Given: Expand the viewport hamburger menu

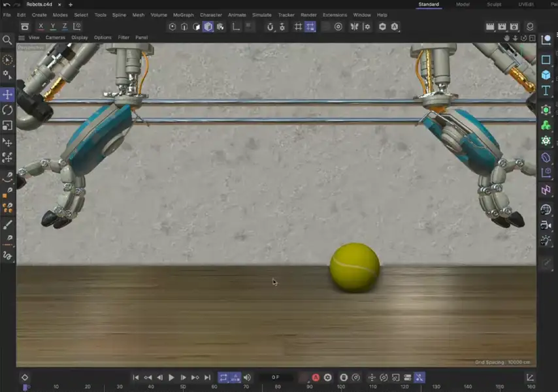Looking at the screenshot, I should pyautogui.click(x=21, y=38).
